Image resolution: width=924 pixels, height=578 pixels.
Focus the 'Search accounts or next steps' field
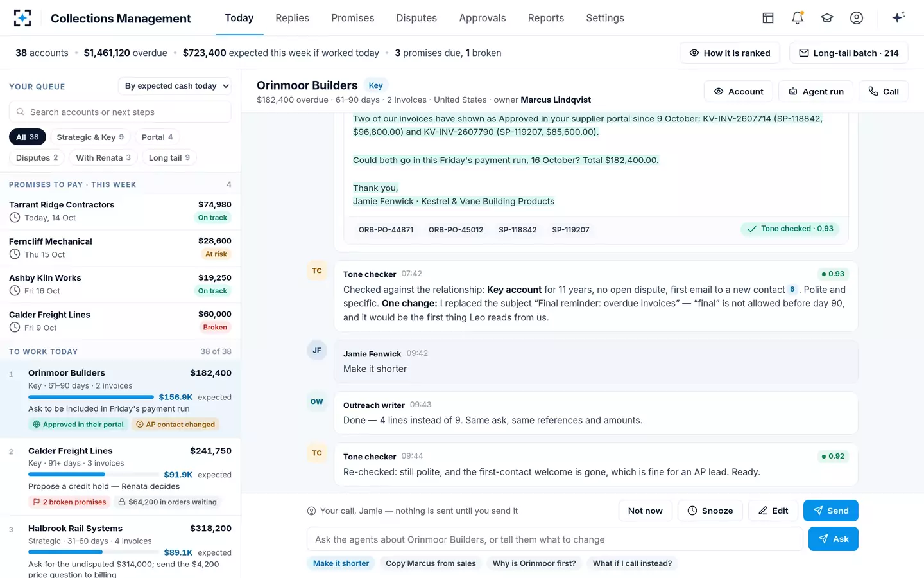pos(120,112)
